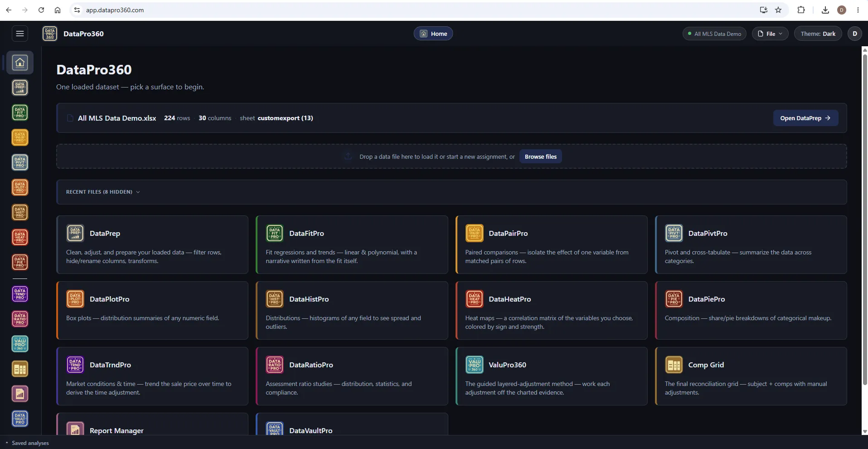
Task: Reload the page in the browser
Action: (41, 10)
